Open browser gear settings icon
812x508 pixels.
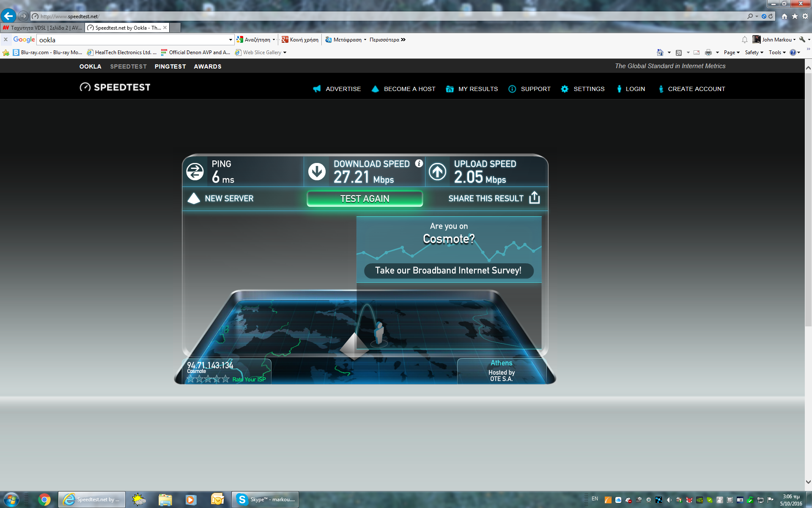tap(805, 16)
